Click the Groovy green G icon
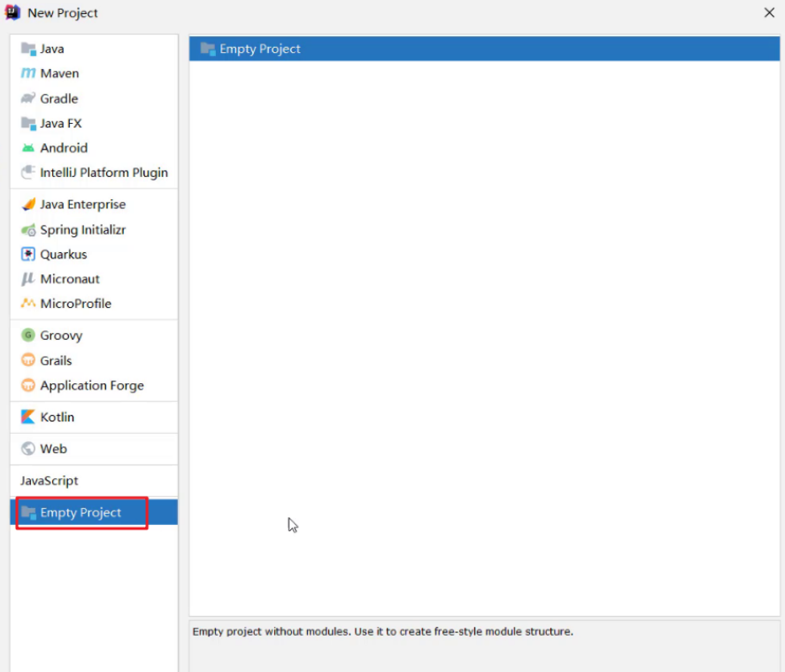Image resolution: width=785 pixels, height=672 pixels. 28,335
